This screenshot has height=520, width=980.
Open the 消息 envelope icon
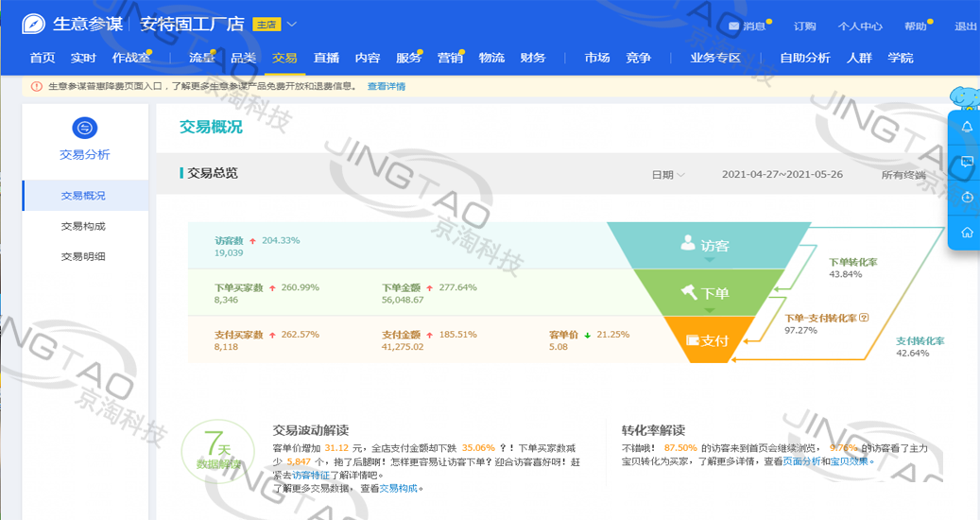[733, 26]
